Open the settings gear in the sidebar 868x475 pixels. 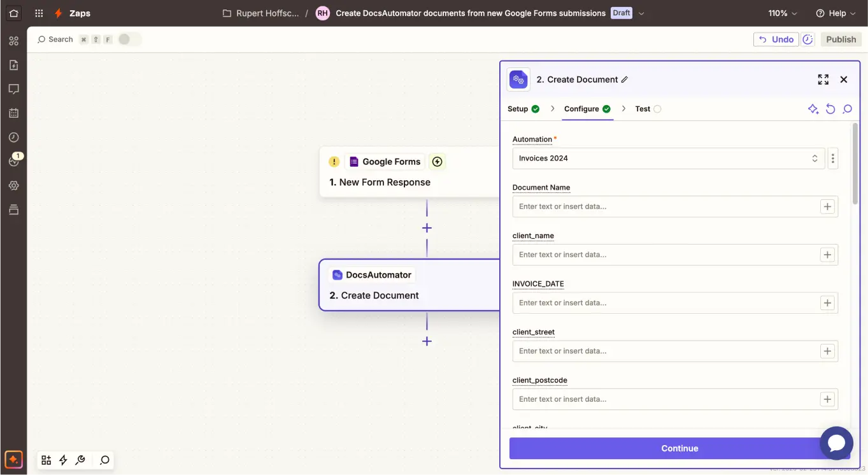(x=13, y=185)
